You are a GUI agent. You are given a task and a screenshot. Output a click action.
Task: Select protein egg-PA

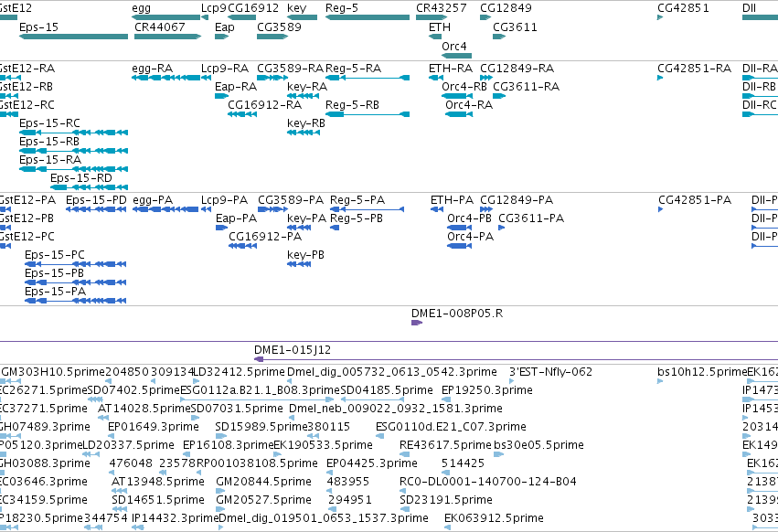pyautogui.click(x=165, y=209)
